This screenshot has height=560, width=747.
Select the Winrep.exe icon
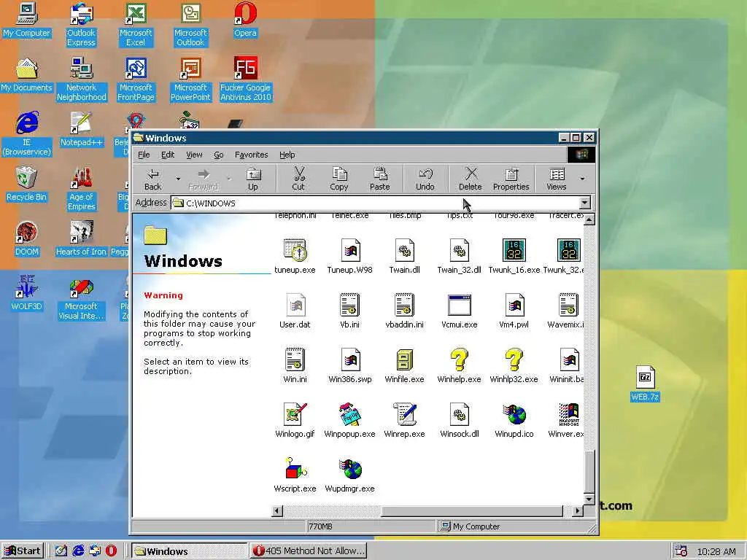tap(404, 421)
